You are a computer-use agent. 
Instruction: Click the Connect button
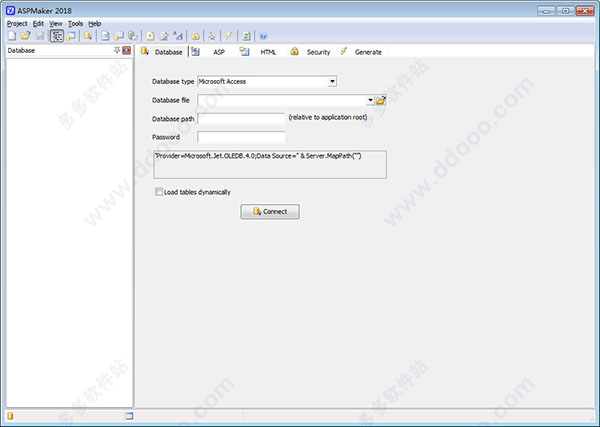coord(270,211)
